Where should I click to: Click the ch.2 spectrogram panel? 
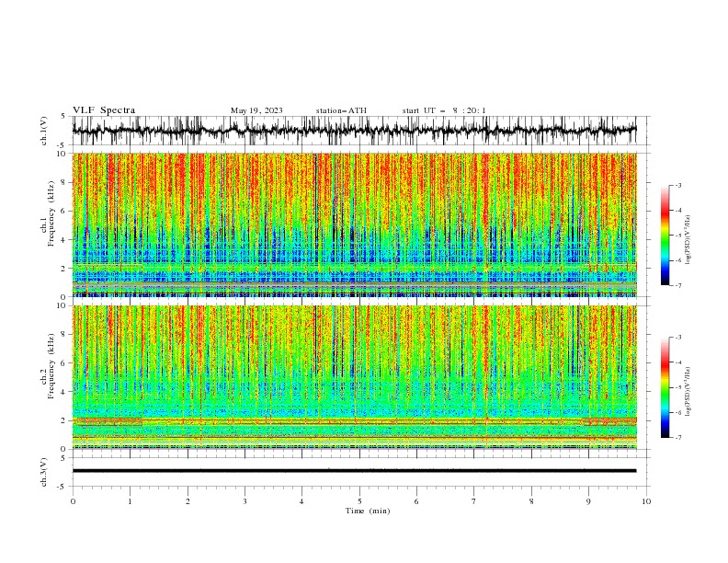point(355,377)
